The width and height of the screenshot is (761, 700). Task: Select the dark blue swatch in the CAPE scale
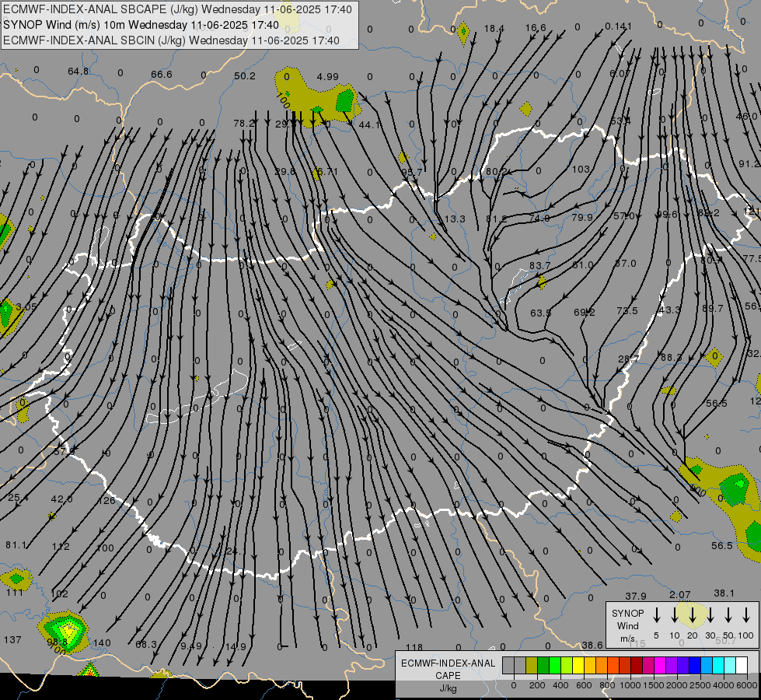(x=695, y=666)
